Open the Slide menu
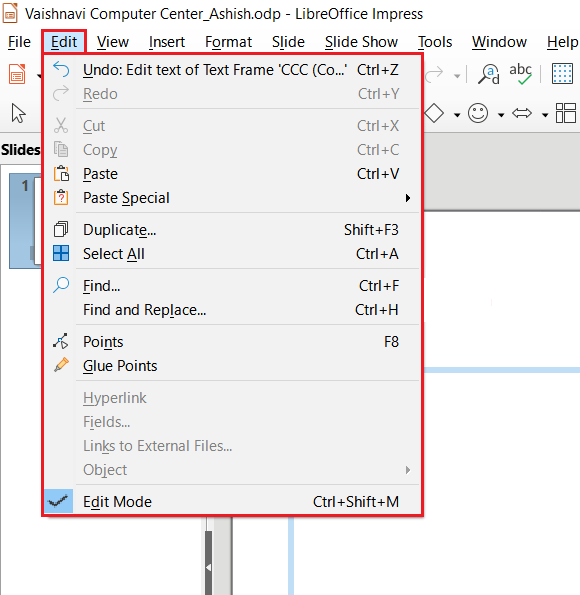The width and height of the screenshot is (580, 595). (x=288, y=42)
